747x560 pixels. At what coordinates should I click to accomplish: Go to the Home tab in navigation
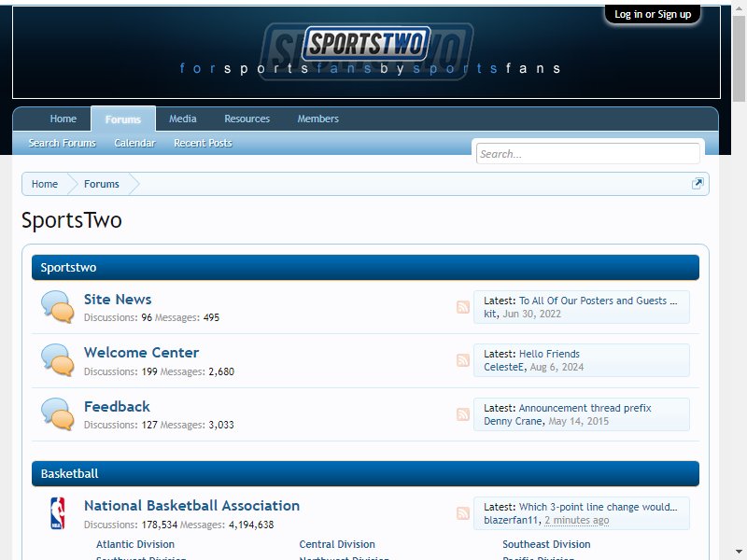(x=63, y=119)
